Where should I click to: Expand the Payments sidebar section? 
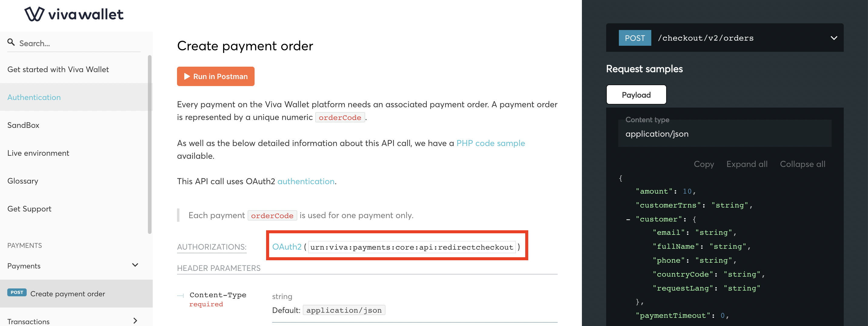coord(135,265)
